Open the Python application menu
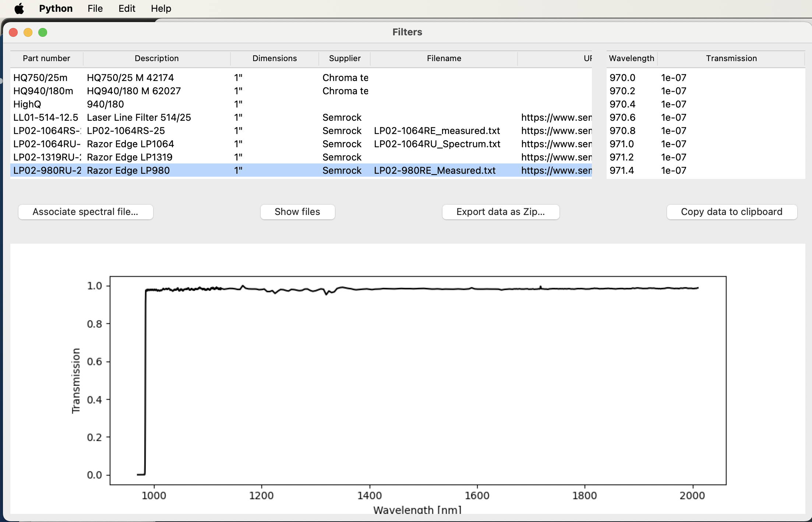The width and height of the screenshot is (812, 522). (x=56, y=8)
